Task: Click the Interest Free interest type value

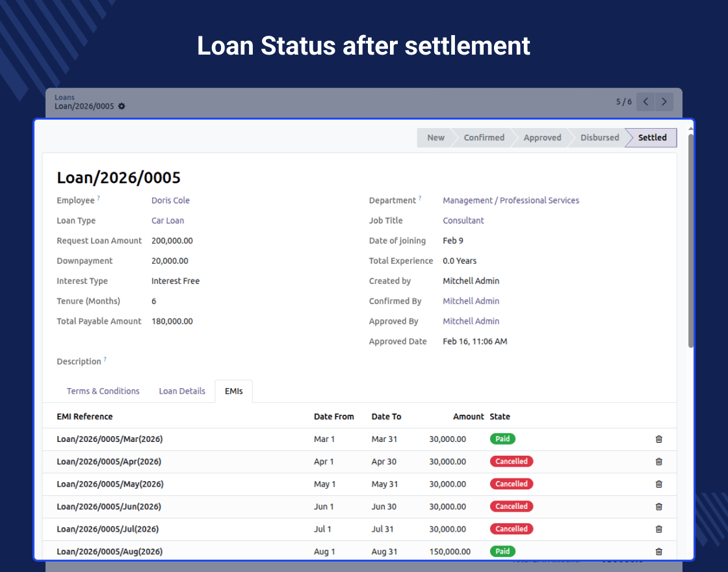Action: coord(175,281)
